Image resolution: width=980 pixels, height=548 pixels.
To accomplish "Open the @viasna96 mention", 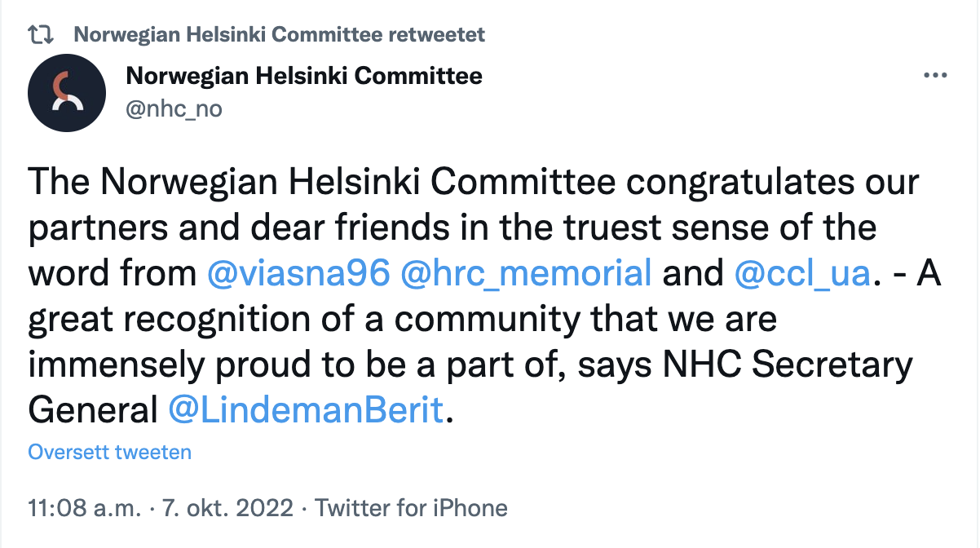I will tap(299, 274).
